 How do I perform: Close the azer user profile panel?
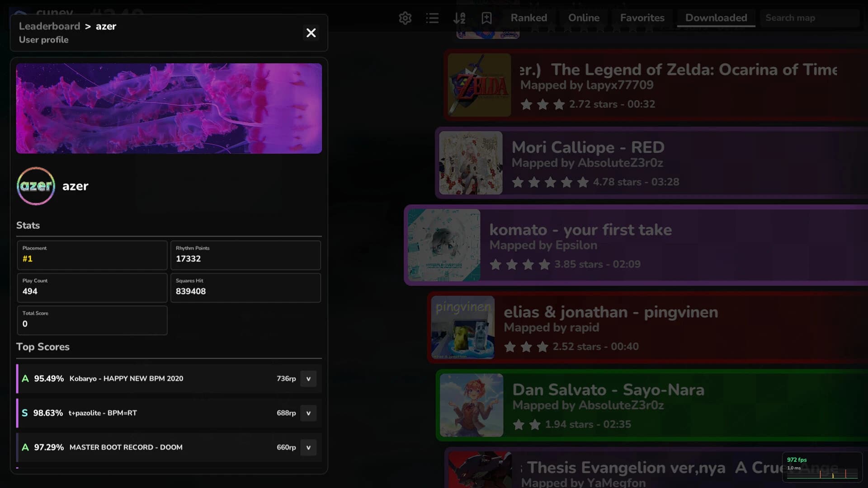[x=311, y=33]
